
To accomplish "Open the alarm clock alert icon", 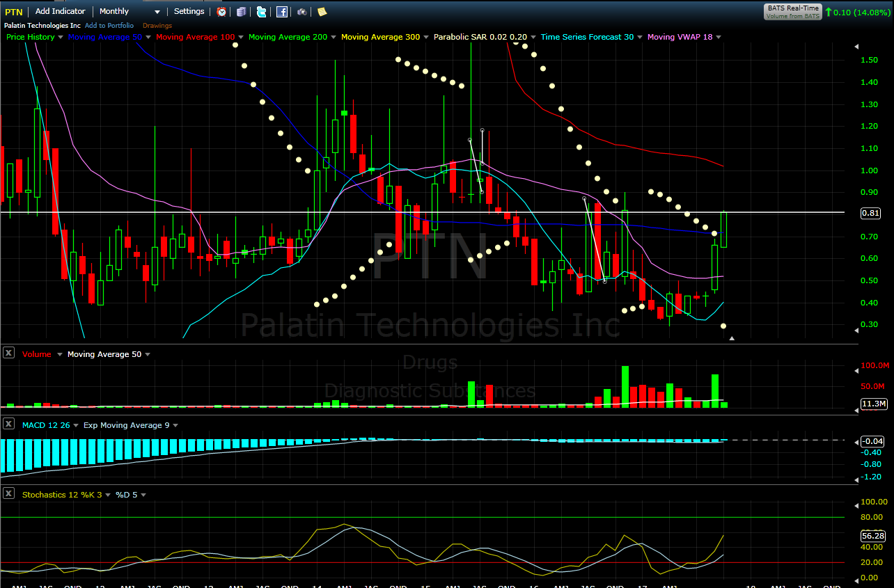I will pos(221,12).
